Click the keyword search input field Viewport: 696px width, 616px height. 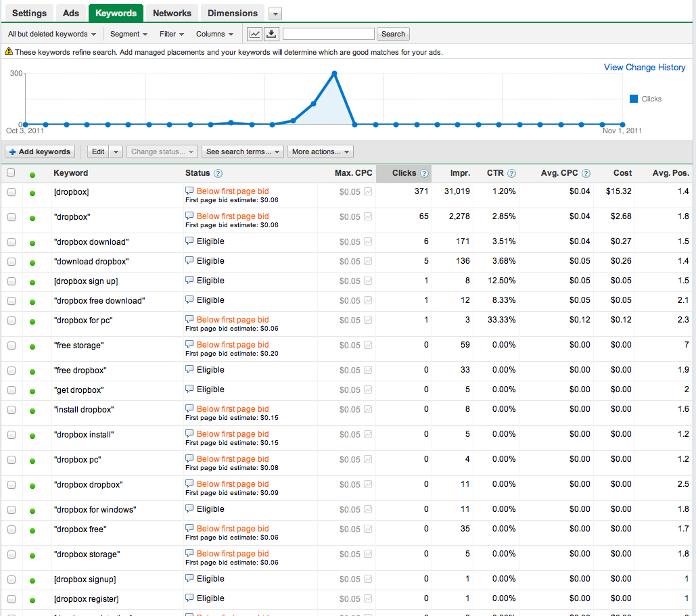(x=329, y=34)
